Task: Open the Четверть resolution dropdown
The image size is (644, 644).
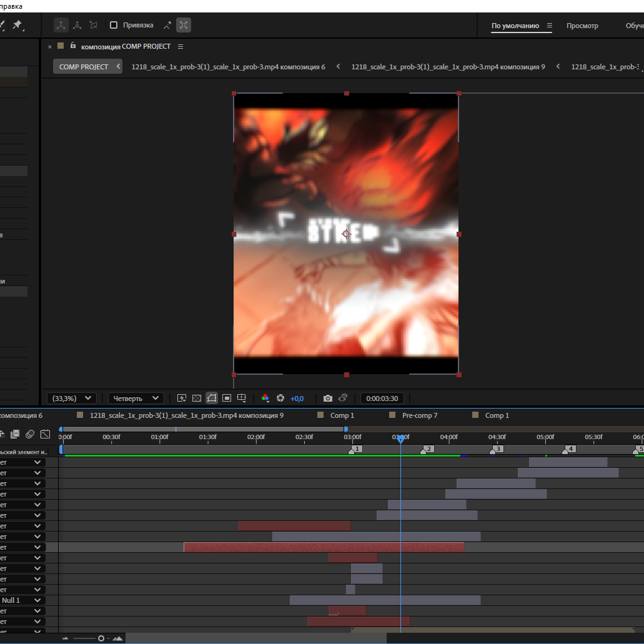Action: coord(136,398)
